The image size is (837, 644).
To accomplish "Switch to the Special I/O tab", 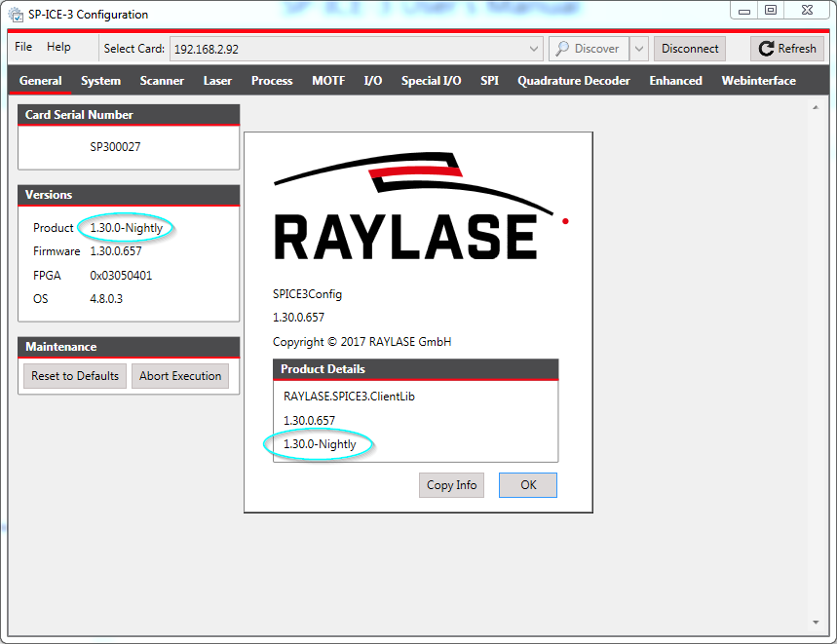I will point(432,81).
